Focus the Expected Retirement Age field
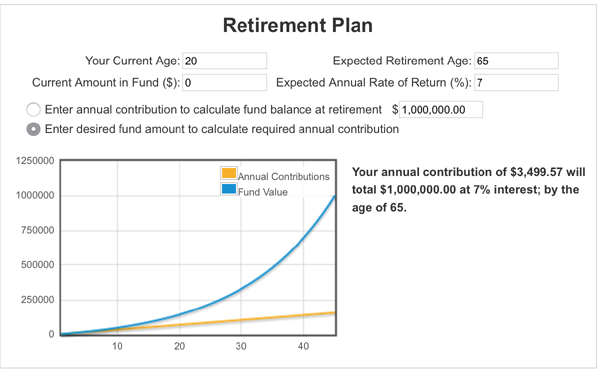The height and width of the screenshot is (371, 600). click(516, 61)
